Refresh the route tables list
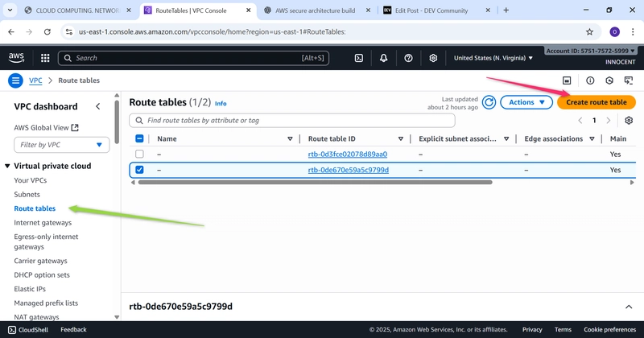The height and width of the screenshot is (338, 644). [x=489, y=102]
